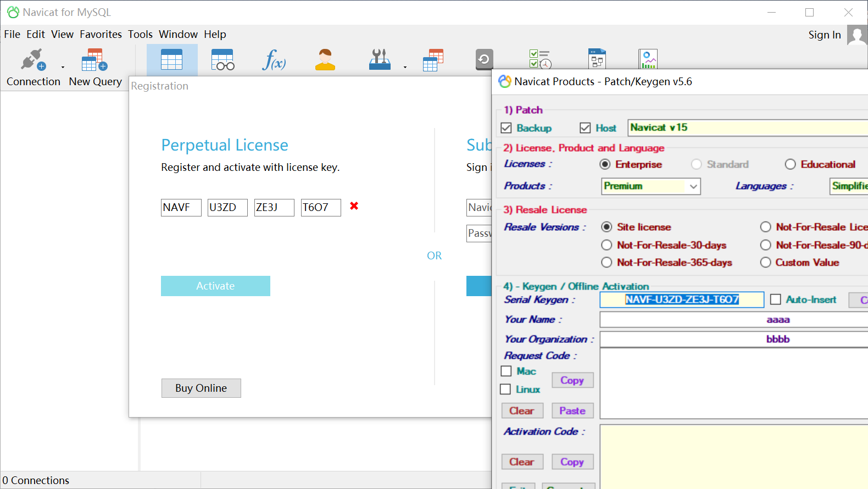Open the Help menu
868x489 pixels.
tap(215, 34)
